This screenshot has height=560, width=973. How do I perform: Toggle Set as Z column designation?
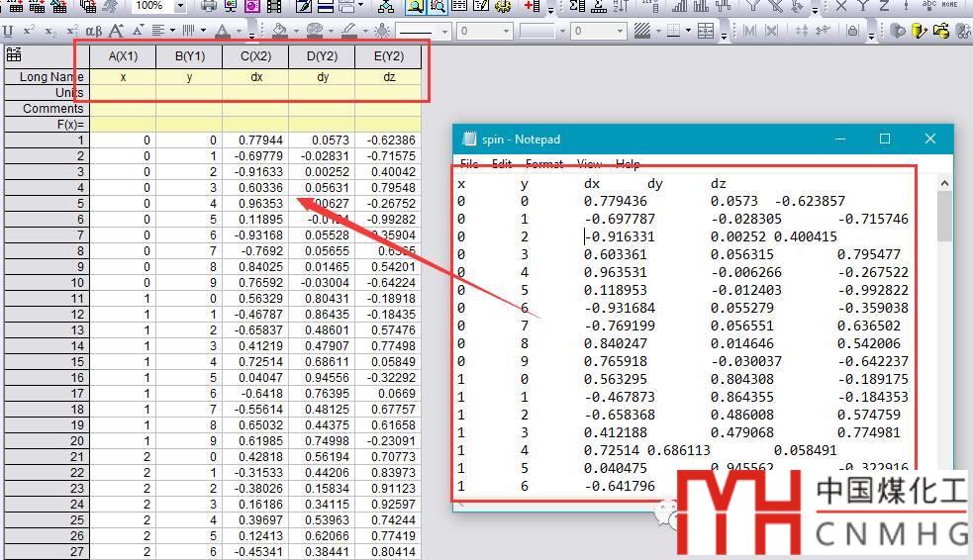pyautogui.click(x=885, y=6)
